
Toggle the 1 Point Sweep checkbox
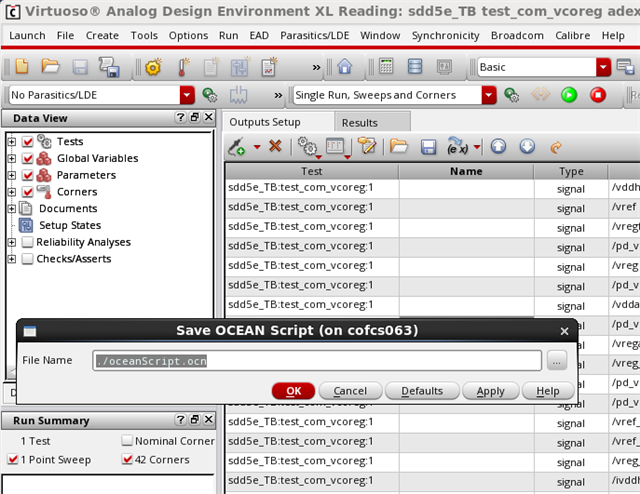coord(13,459)
